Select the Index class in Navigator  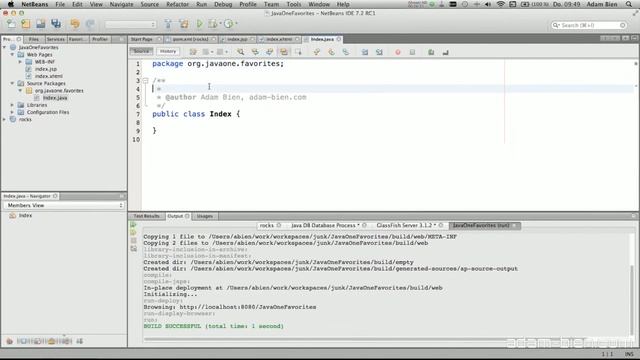pyautogui.click(x=25, y=216)
